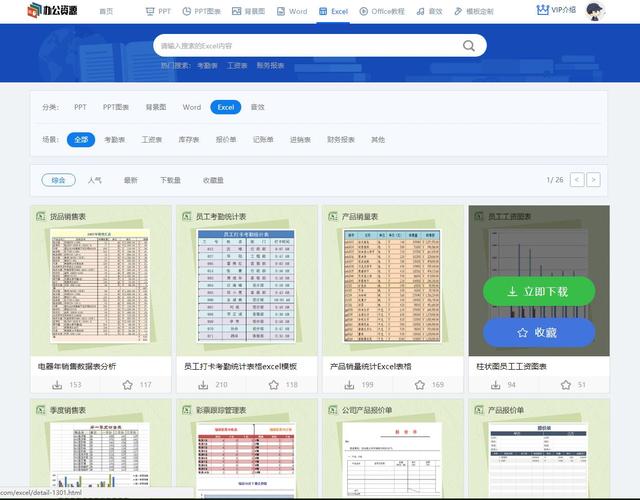Image resolution: width=640 pixels, height=500 pixels.
Task: Open the 季度销售表 template thumbnail
Action: (100, 448)
